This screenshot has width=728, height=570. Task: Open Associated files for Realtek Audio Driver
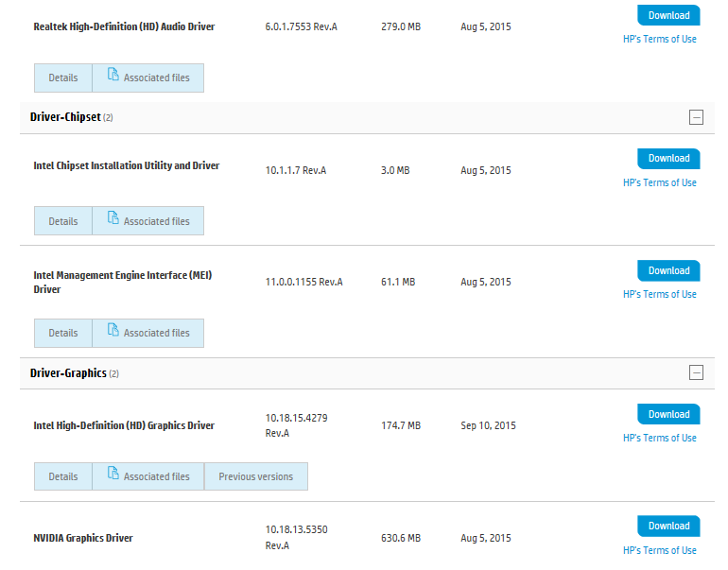pos(147,78)
